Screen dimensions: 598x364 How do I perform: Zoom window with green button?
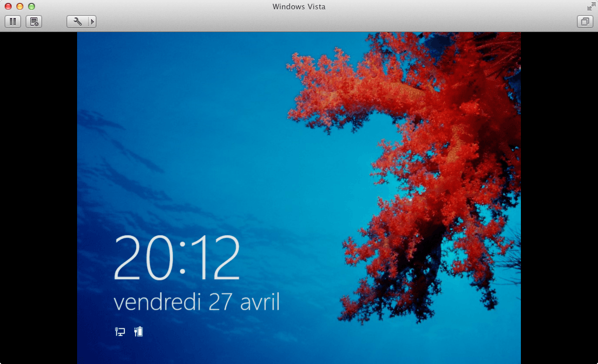pos(32,6)
